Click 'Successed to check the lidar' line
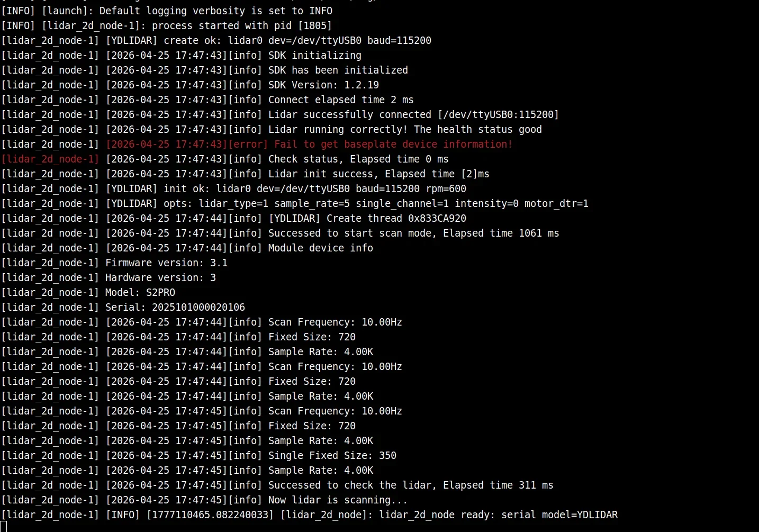The width and height of the screenshot is (759, 532). [277, 485]
